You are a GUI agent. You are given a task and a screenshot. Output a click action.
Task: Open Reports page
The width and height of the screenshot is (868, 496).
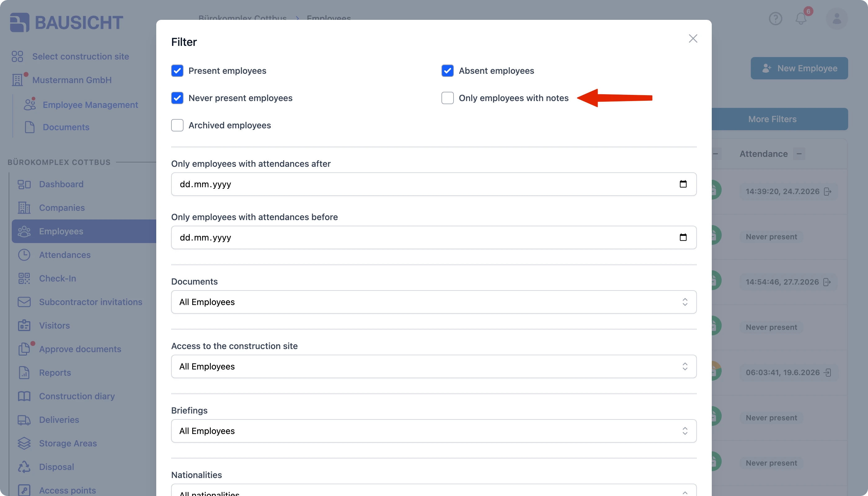tap(55, 372)
